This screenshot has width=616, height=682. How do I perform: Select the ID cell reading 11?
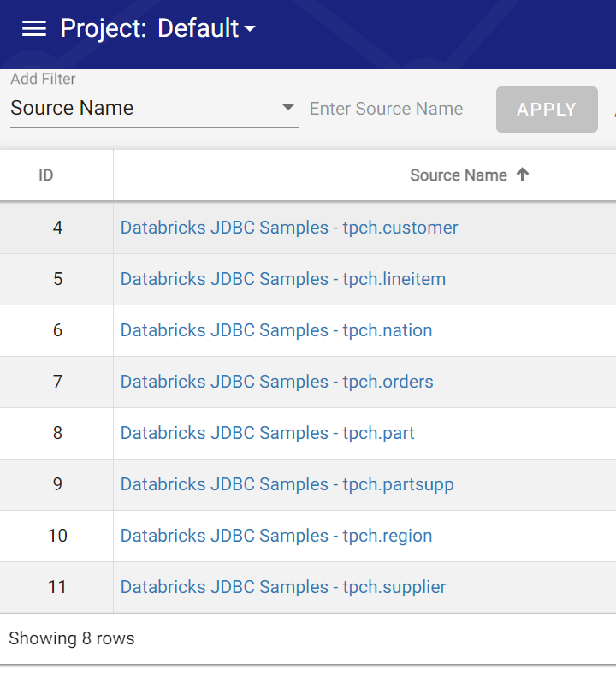click(57, 587)
